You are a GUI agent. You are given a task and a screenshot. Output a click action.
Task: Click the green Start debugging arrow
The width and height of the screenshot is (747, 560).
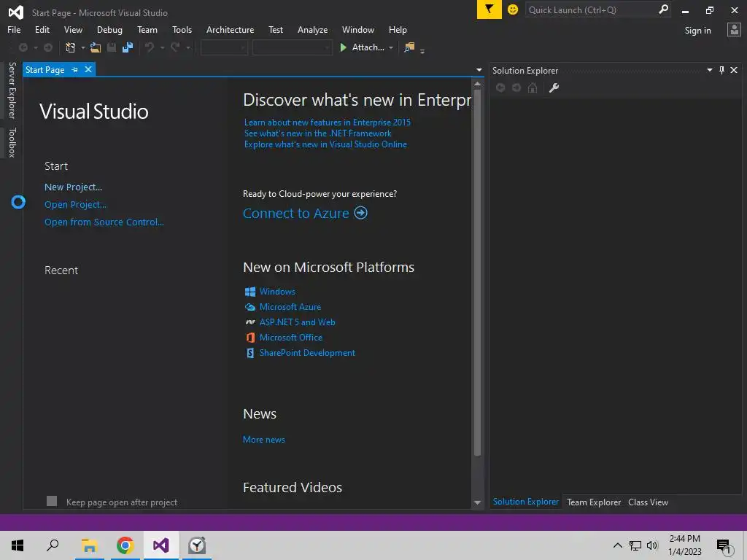coord(343,47)
